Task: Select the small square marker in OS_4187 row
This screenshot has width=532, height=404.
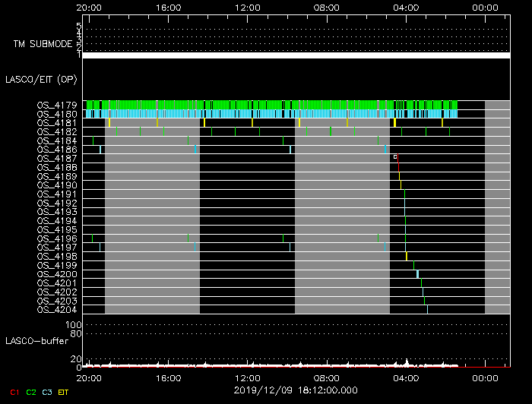Action: point(395,156)
